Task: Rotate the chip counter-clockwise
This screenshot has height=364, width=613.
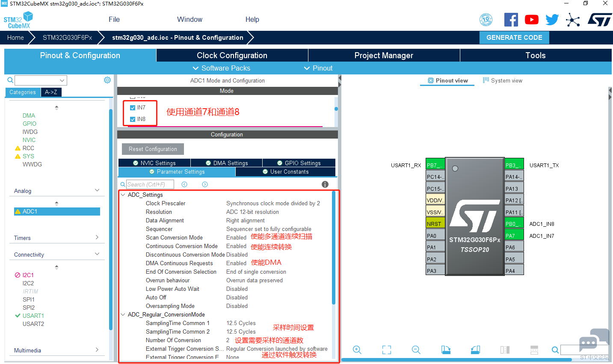Action: (x=475, y=350)
